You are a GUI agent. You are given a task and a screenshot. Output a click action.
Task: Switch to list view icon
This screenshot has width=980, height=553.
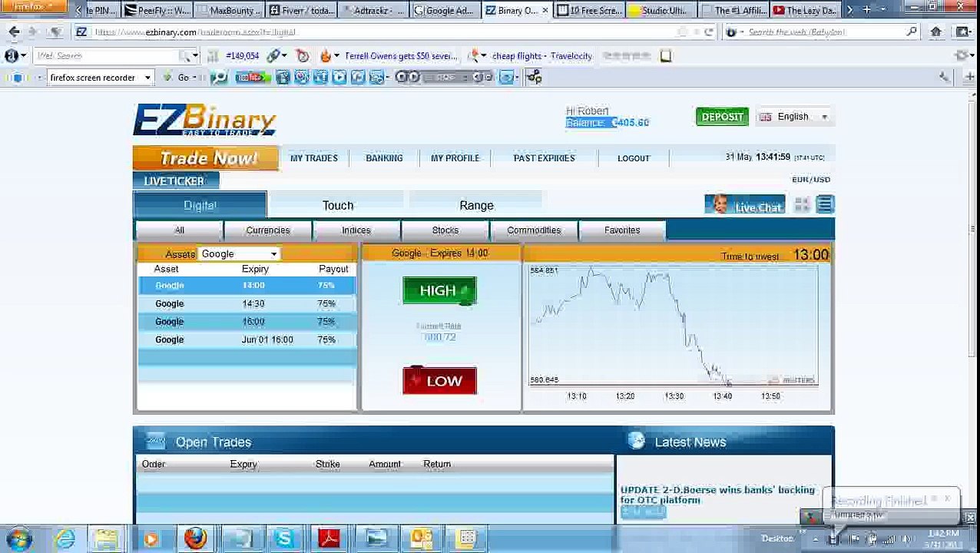825,204
